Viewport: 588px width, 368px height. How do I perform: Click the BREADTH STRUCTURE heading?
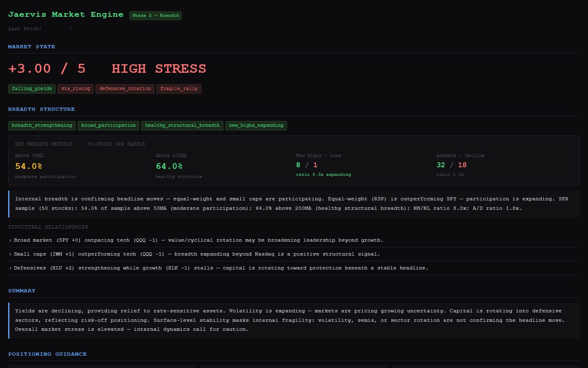pos(41,109)
